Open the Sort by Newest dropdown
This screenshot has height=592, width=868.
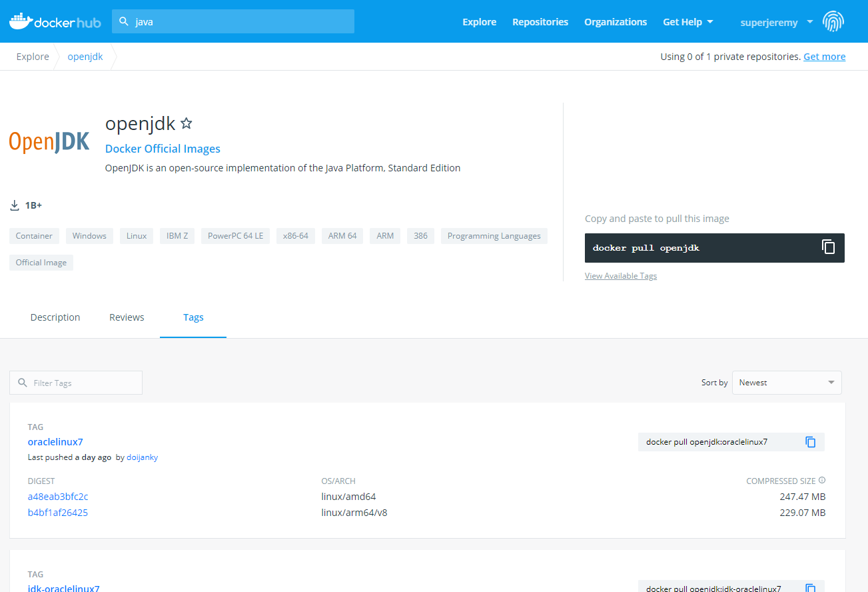tap(787, 383)
